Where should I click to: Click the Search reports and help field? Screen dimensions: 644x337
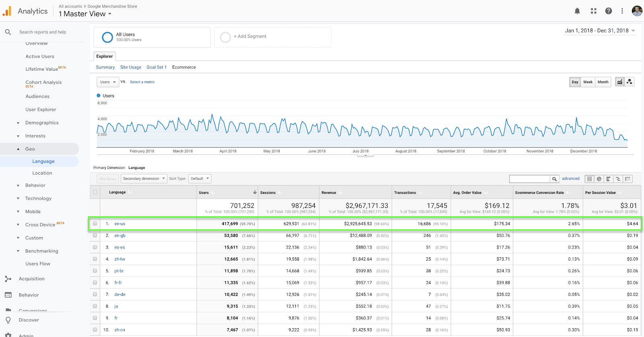click(43, 32)
